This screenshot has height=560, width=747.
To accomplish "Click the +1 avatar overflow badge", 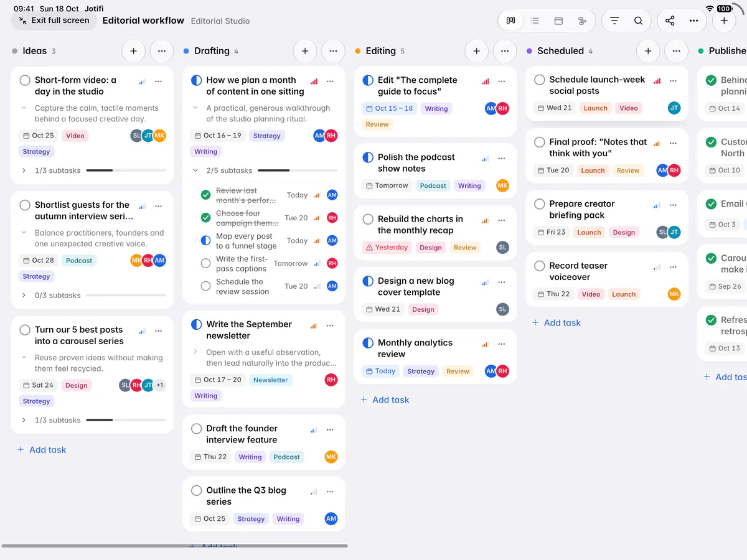I will [x=160, y=385].
